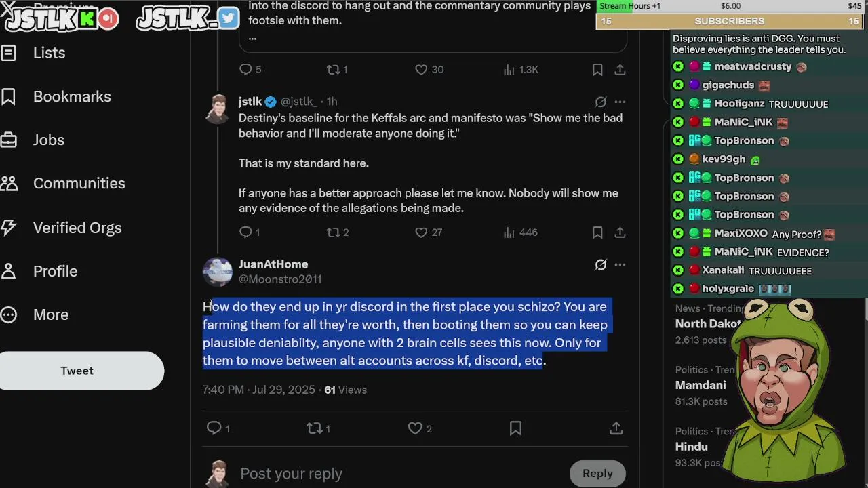The height and width of the screenshot is (488, 868).
Task: Click the Tweet button
Action: pos(77,371)
